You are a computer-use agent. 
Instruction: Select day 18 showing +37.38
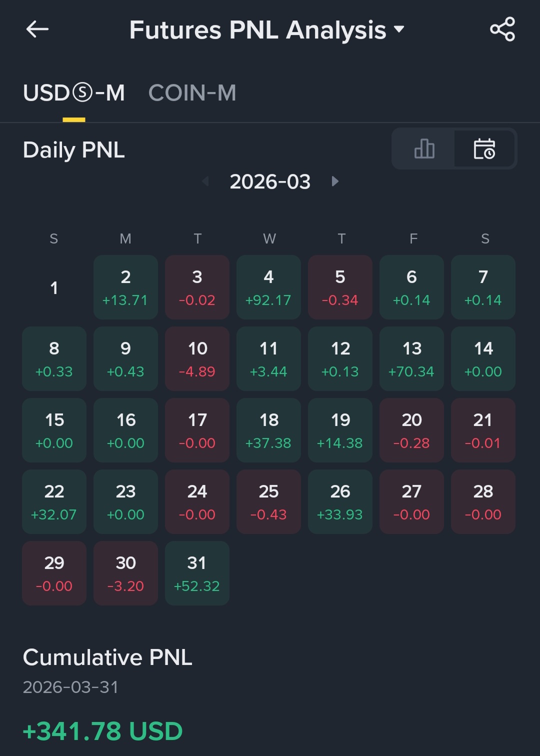[268, 430]
